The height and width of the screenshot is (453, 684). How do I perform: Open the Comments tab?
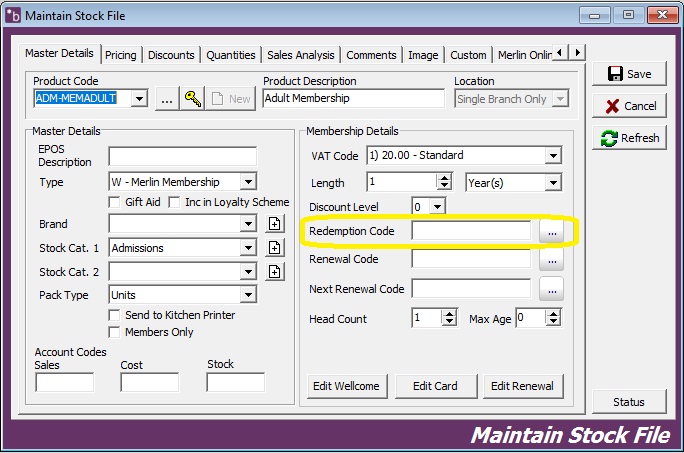[371, 55]
